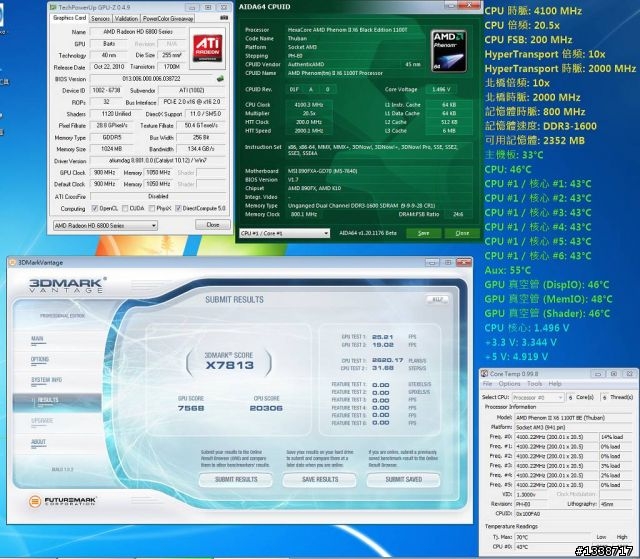Click the SAVE RESULTS button

[320, 479]
